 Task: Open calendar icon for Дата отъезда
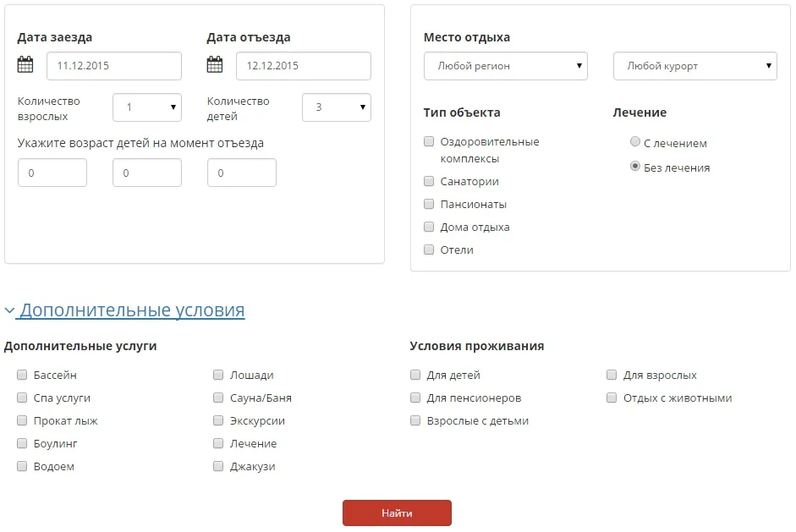pos(215,64)
